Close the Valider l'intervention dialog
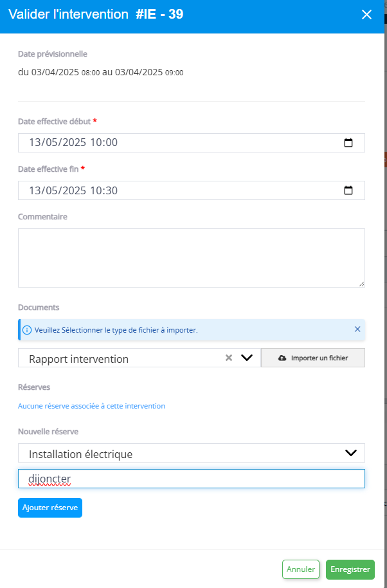This screenshot has width=387, height=588. pos(366,15)
